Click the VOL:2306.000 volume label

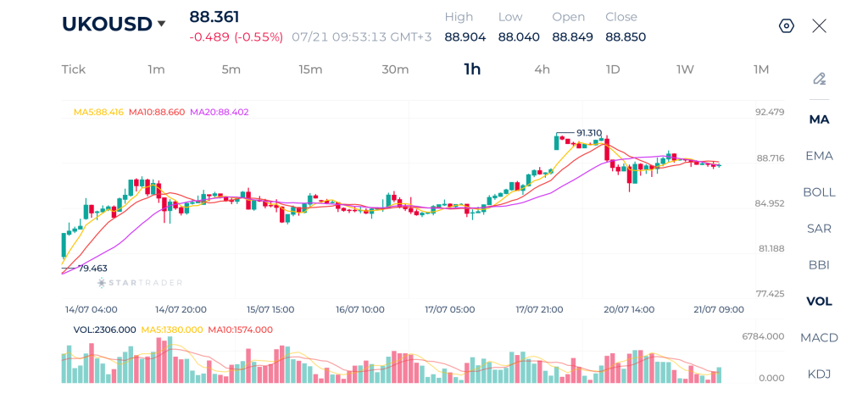104,330
